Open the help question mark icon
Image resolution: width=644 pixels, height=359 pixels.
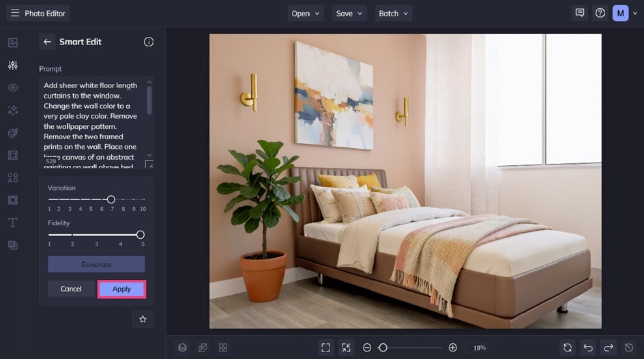600,13
